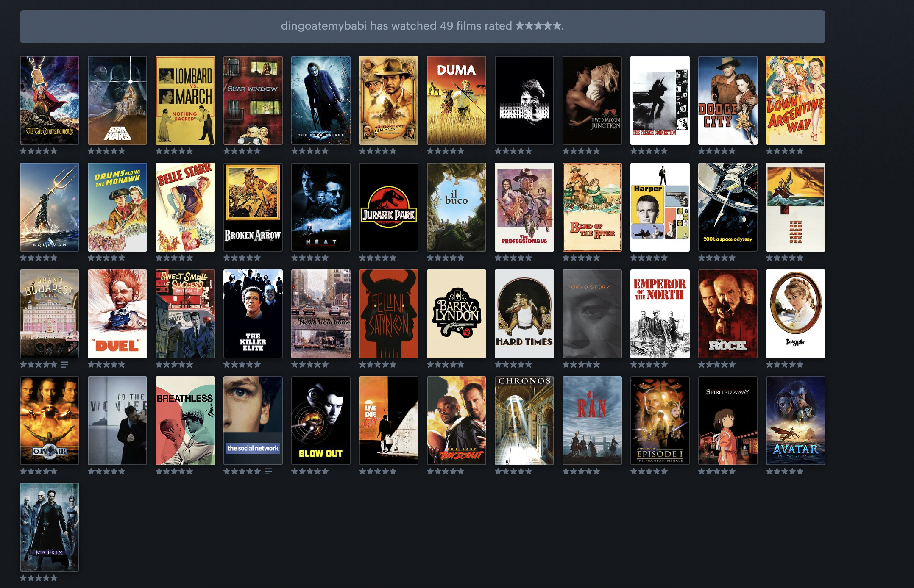This screenshot has height=588, width=914.
Task: Open the Jurassic Park poster
Action: [389, 207]
